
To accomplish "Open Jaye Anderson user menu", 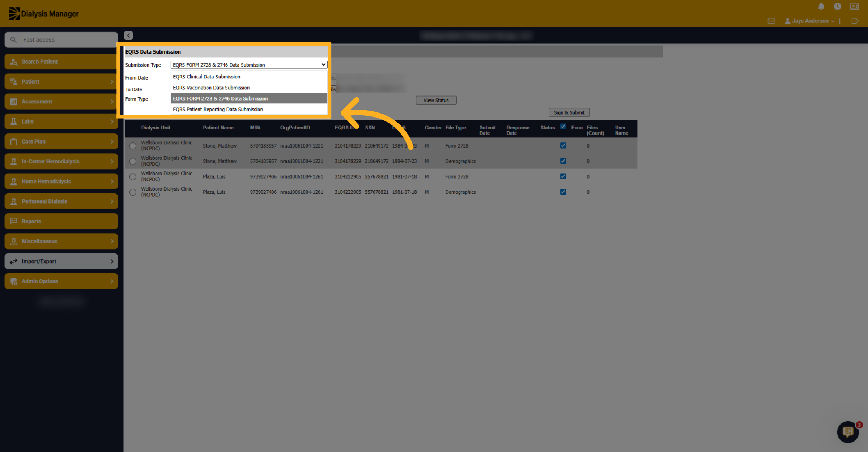I will (x=809, y=21).
